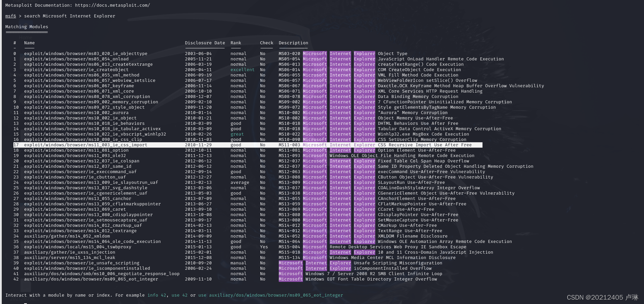Click auxiliary module ie_uxss_injection
Image resolution: width=644 pixels, height=304 pixels.
coord(70,252)
